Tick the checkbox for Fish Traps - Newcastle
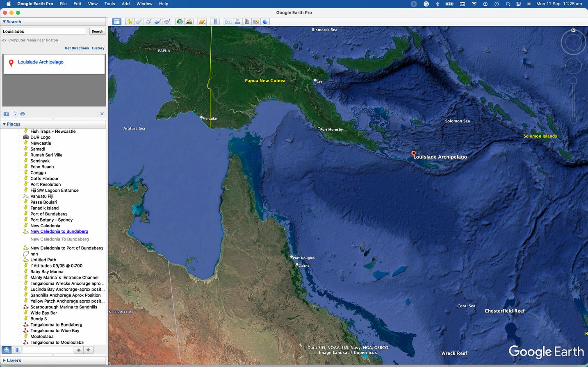The width and height of the screenshot is (588, 367). [x=21, y=131]
